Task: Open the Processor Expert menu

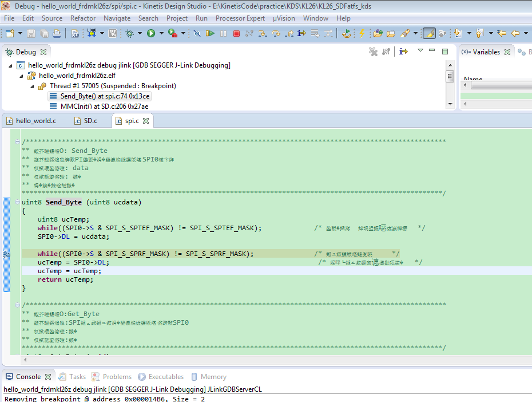Action: pyautogui.click(x=240, y=18)
